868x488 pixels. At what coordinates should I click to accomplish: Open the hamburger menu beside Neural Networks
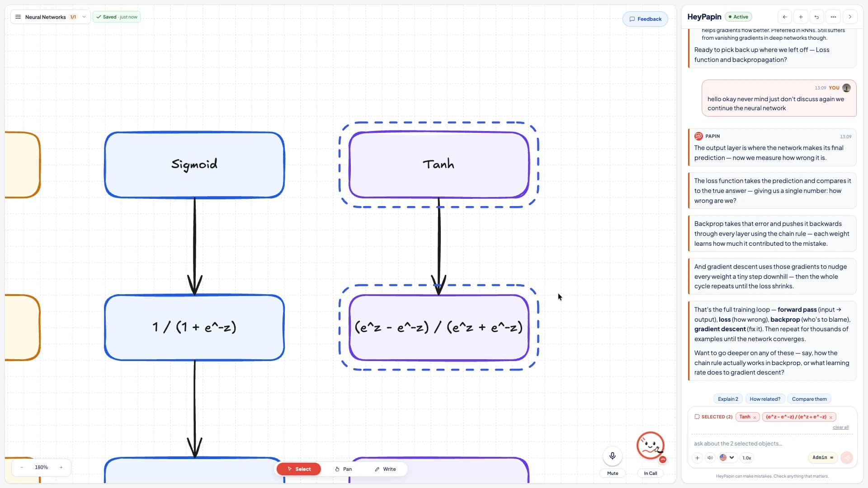(18, 17)
